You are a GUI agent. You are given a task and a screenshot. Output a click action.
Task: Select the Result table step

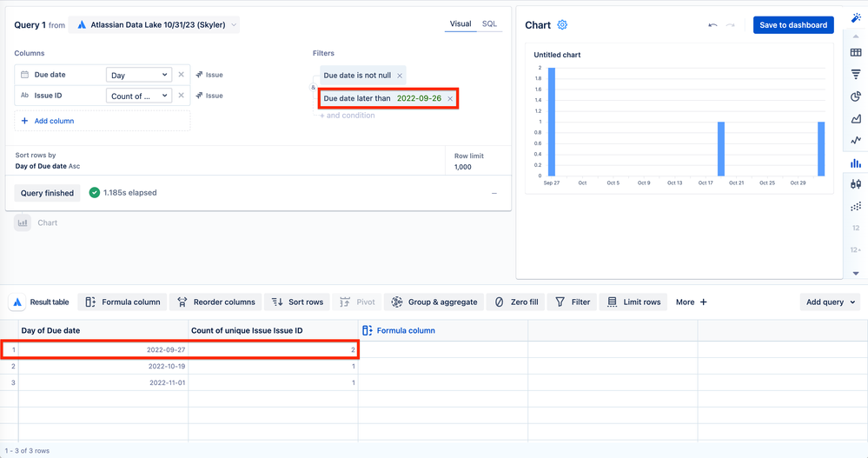(50, 302)
